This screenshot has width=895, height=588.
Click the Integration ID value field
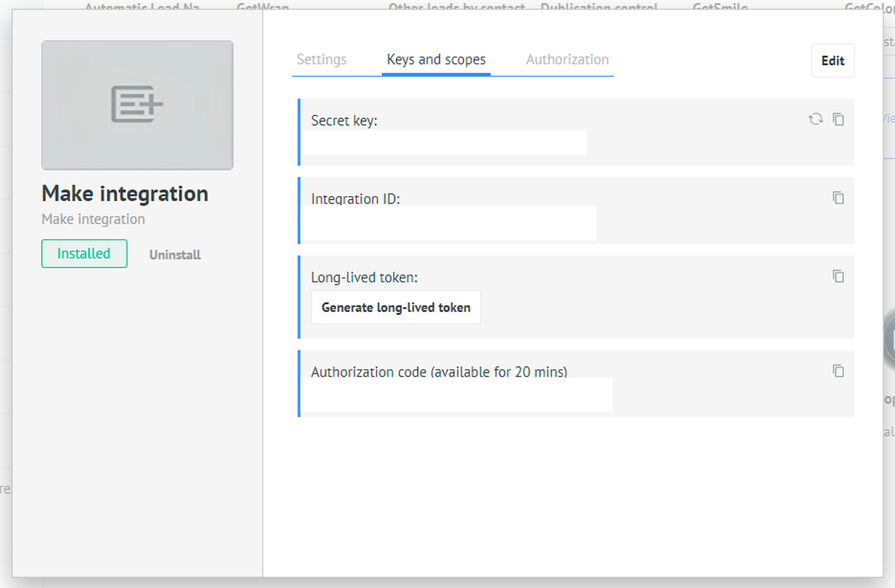click(449, 223)
